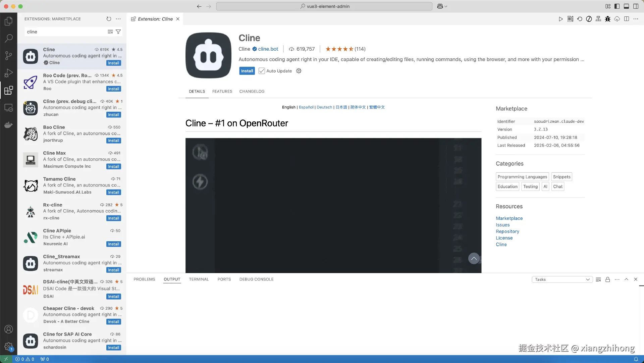Open the Run and Debug view

(x=9, y=73)
